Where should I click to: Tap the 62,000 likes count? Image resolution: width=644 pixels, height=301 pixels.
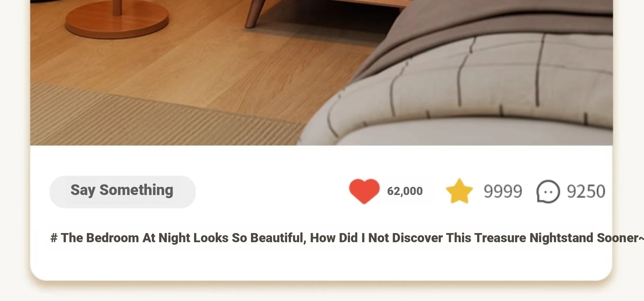click(x=405, y=191)
